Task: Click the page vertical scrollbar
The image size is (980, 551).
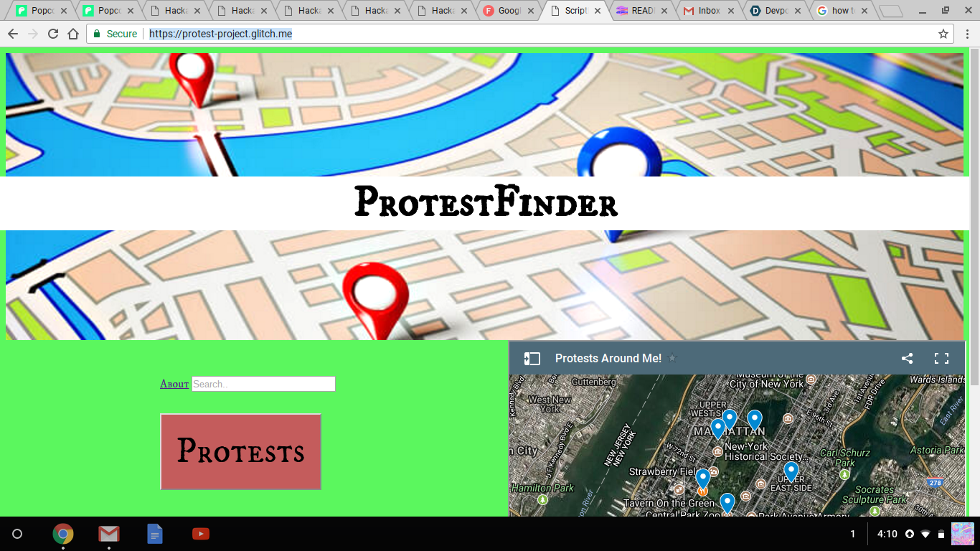Action: click(x=974, y=215)
